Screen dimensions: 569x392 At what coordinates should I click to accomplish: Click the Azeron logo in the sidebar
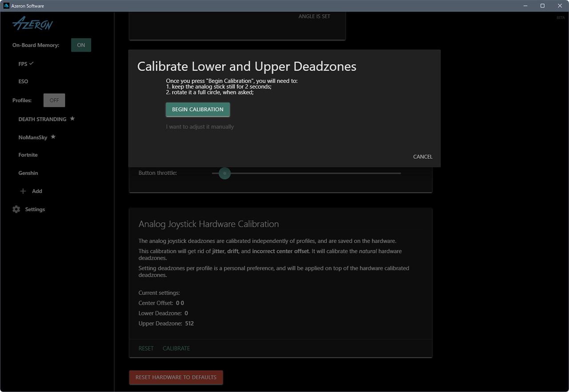coord(32,23)
